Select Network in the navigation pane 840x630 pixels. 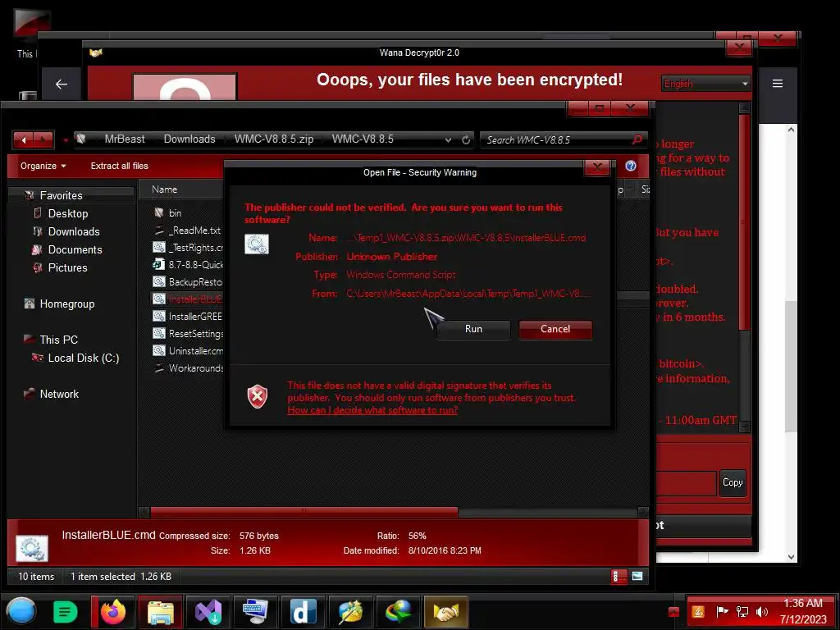tap(59, 394)
